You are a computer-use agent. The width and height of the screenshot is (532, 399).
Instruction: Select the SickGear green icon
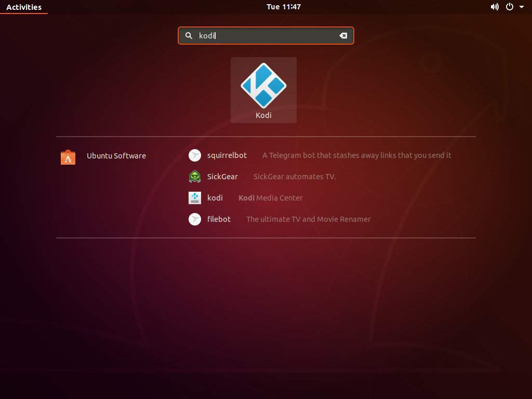194,177
